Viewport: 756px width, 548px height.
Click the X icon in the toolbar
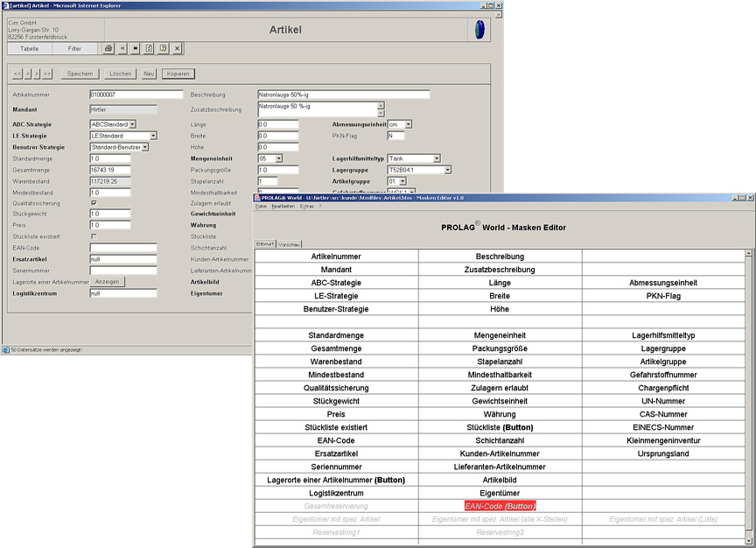coord(177,49)
